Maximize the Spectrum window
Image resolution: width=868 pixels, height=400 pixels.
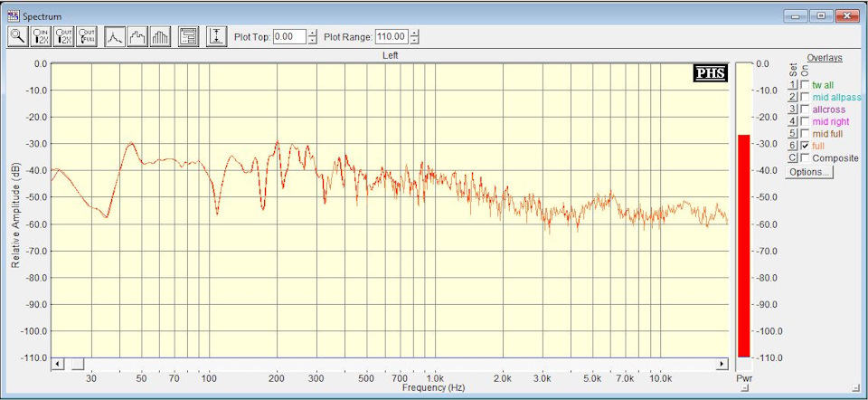click(x=821, y=16)
